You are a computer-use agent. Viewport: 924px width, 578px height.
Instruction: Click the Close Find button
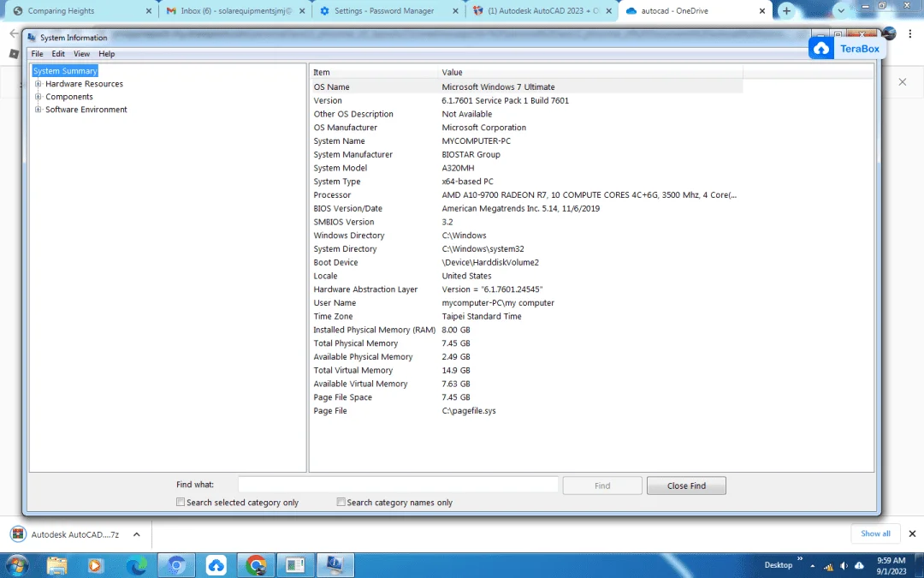[686, 486]
